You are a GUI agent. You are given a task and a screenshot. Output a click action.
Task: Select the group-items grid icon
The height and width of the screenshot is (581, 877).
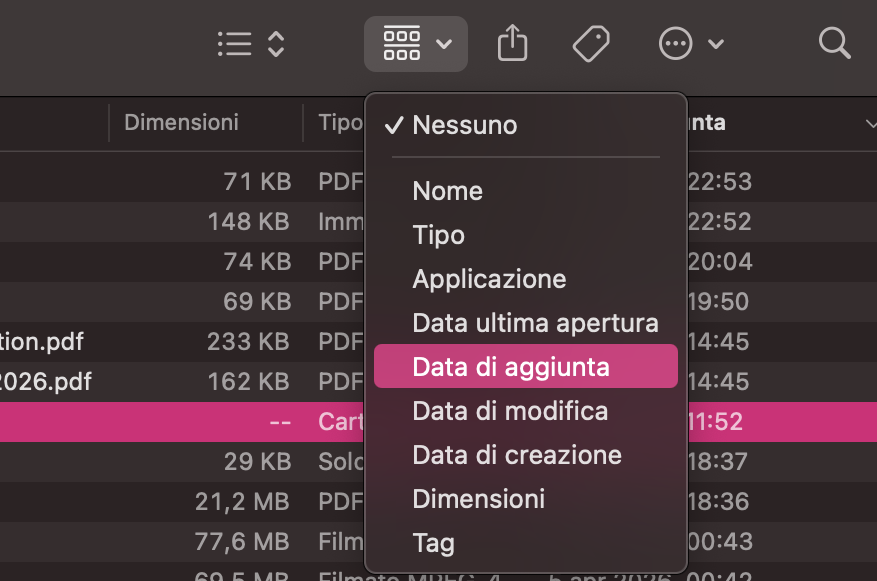point(402,43)
